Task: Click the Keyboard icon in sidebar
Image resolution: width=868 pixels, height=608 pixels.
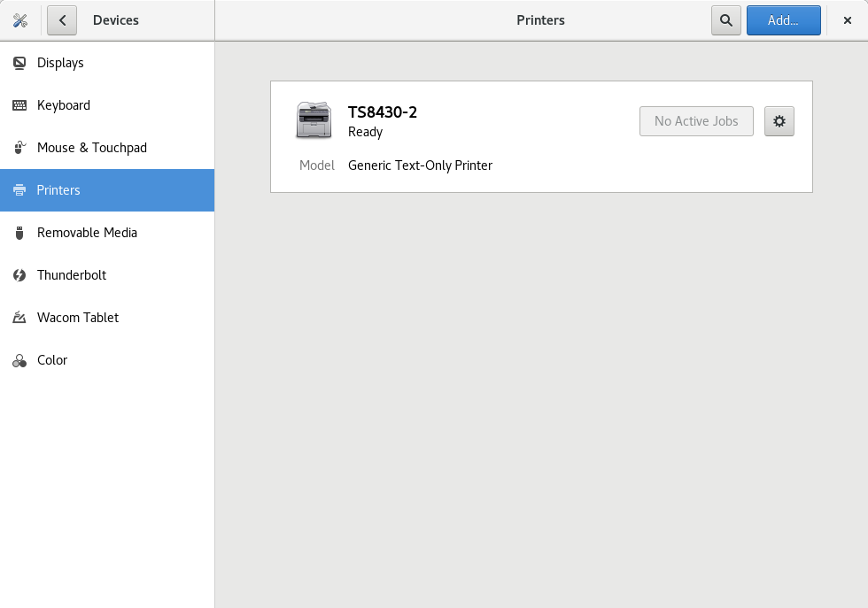Action: (19, 105)
